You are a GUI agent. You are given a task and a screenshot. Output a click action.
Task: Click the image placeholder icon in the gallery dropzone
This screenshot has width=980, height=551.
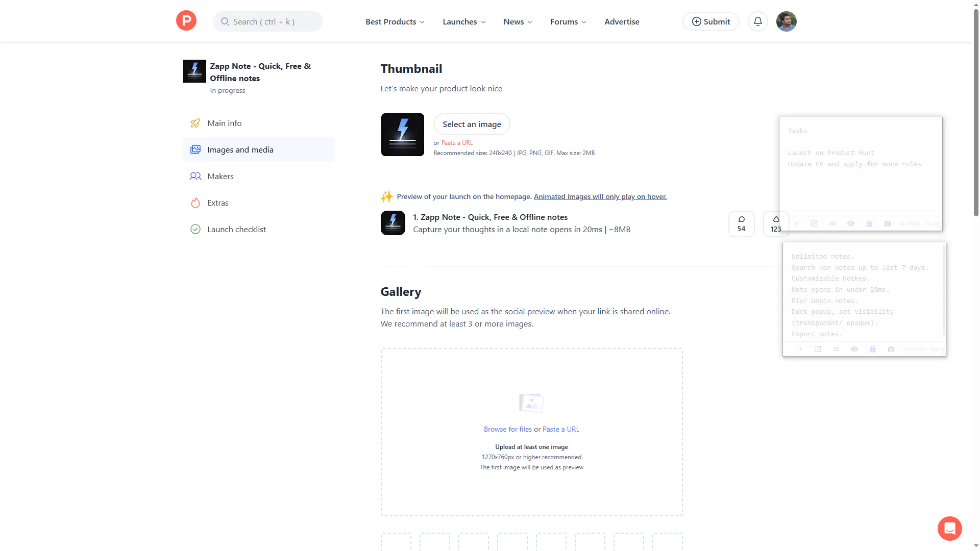click(x=531, y=403)
